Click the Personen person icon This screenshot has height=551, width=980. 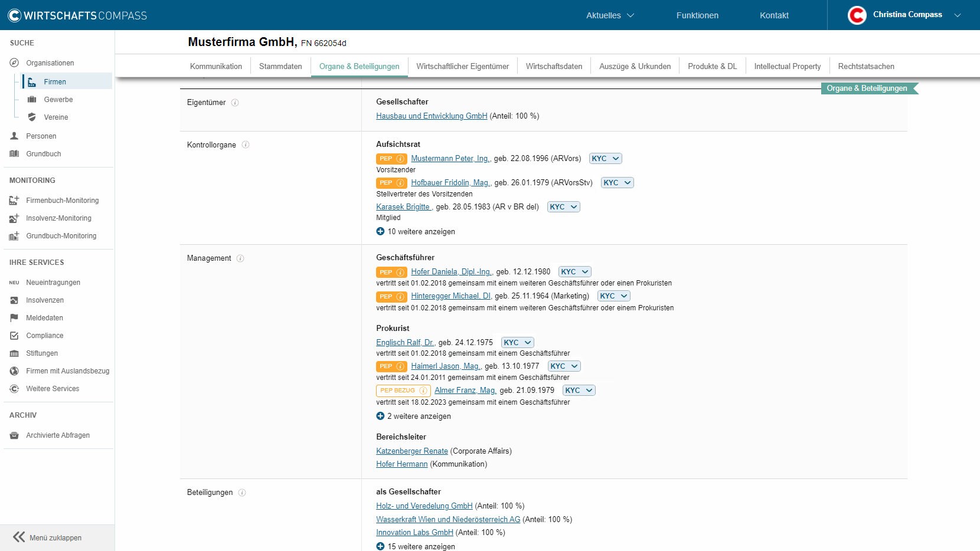(x=14, y=136)
